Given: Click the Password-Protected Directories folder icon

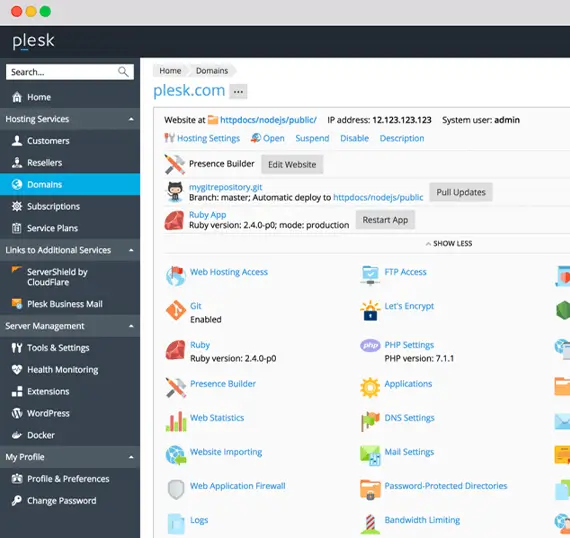Looking at the screenshot, I should click(370, 490).
